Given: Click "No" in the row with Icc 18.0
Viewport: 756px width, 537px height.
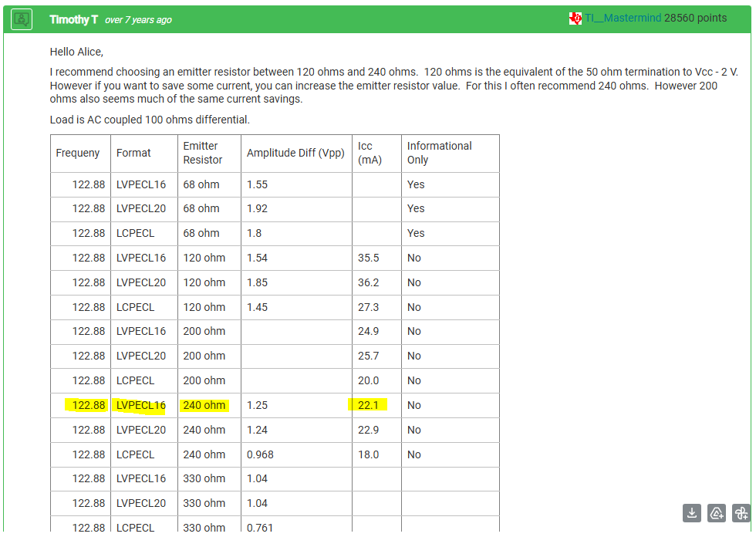Looking at the screenshot, I should [x=413, y=454].
